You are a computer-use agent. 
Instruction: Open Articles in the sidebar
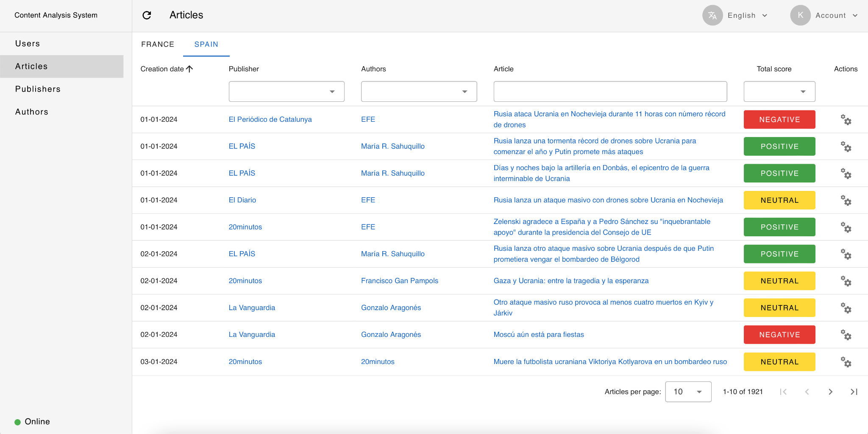coord(62,66)
